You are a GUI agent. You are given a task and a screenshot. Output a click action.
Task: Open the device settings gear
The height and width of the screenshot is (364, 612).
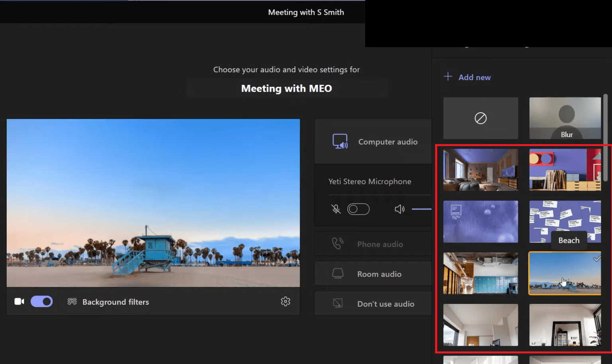286,301
